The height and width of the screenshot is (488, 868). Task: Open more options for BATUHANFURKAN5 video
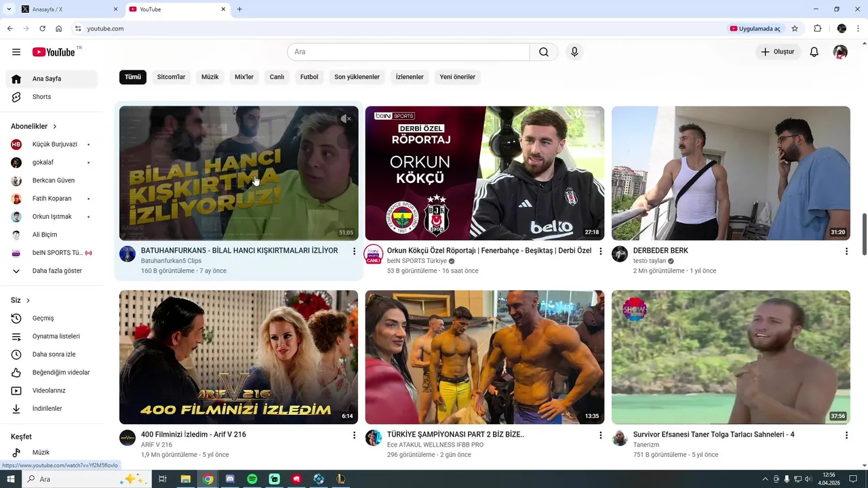[354, 251]
